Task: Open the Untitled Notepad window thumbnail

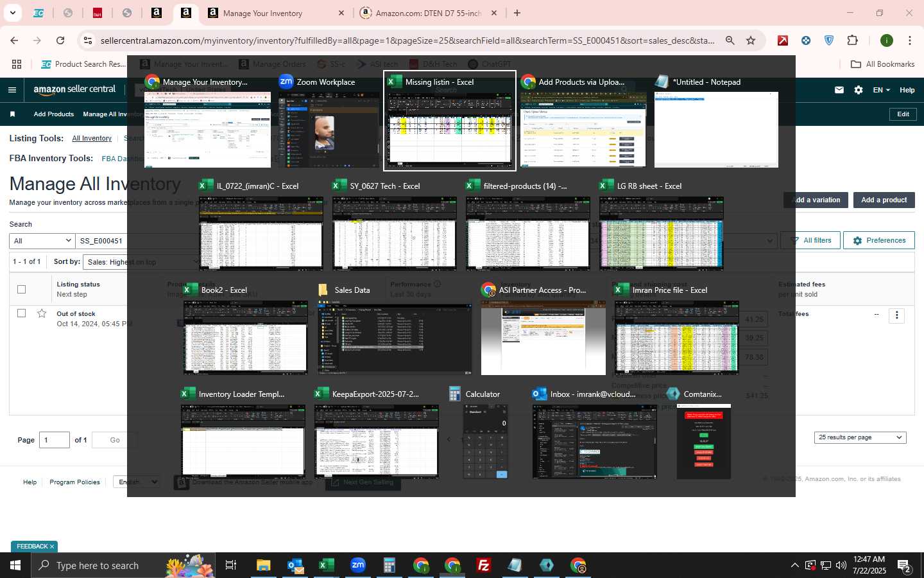Action: pyautogui.click(x=716, y=121)
